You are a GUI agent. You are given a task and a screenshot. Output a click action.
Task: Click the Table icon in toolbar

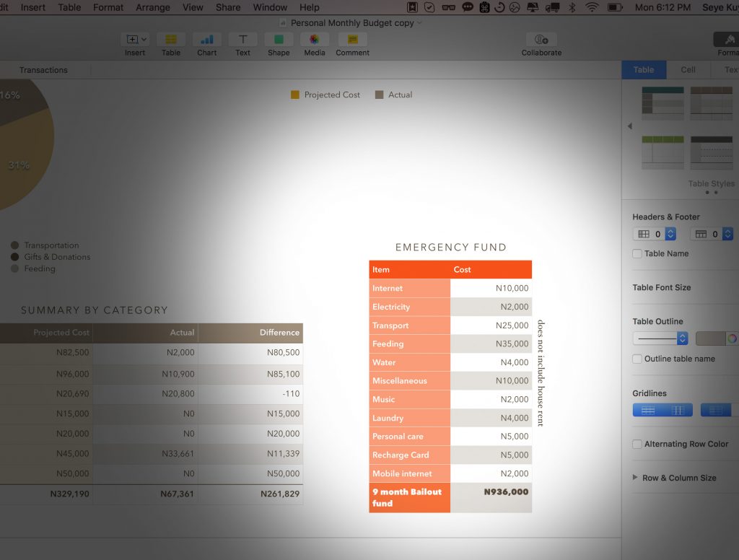(x=170, y=40)
